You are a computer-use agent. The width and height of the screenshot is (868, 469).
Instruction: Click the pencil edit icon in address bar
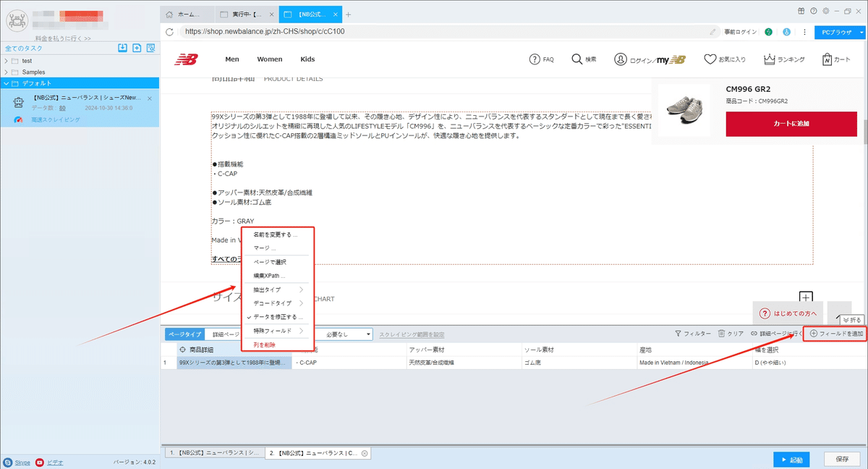pyautogui.click(x=713, y=32)
